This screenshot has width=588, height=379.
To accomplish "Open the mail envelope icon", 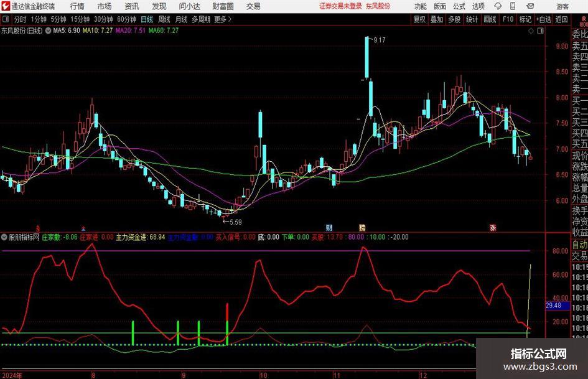I will pyautogui.click(x=530, y=6).
